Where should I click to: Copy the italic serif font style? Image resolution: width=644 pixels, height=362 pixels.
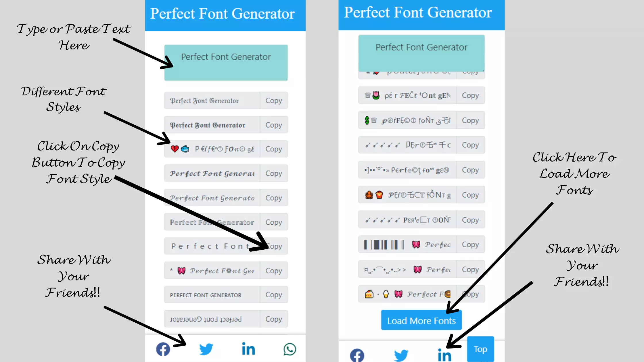[273, 198]
